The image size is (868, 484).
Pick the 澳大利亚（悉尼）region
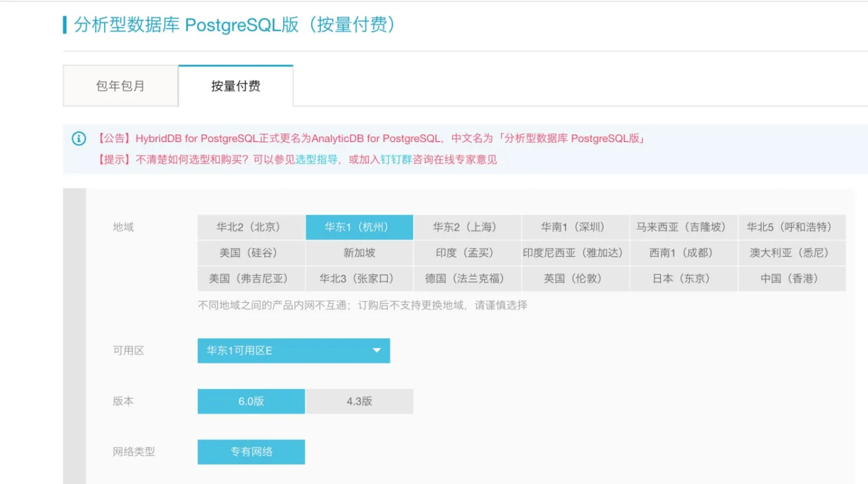click(x=792, y=253)
